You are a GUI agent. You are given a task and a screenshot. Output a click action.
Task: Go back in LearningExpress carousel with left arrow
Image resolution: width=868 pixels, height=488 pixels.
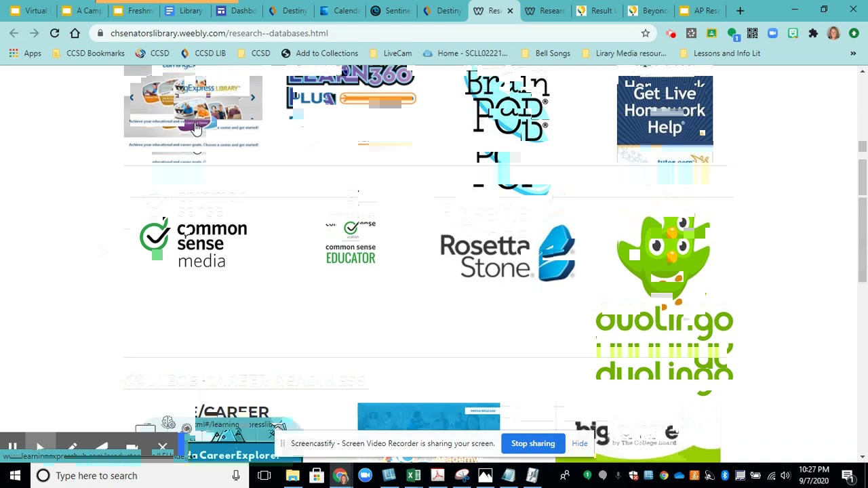[132, 98]
